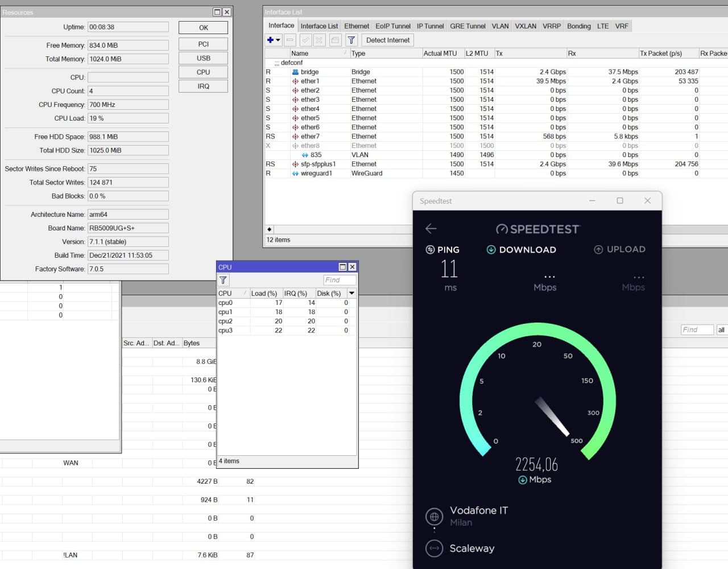Open the CPU table column dropdown arrow
Screen dimensions: 728x569
(351, 294)
